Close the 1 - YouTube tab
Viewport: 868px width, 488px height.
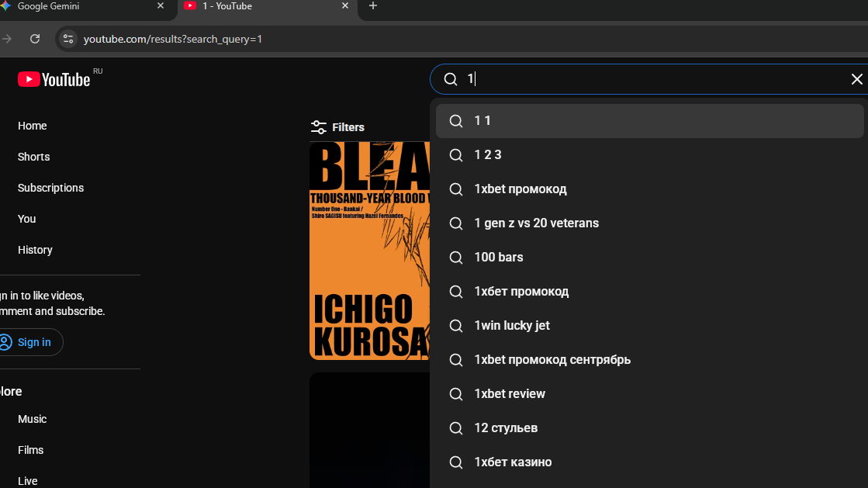click(x=345, y=6)
